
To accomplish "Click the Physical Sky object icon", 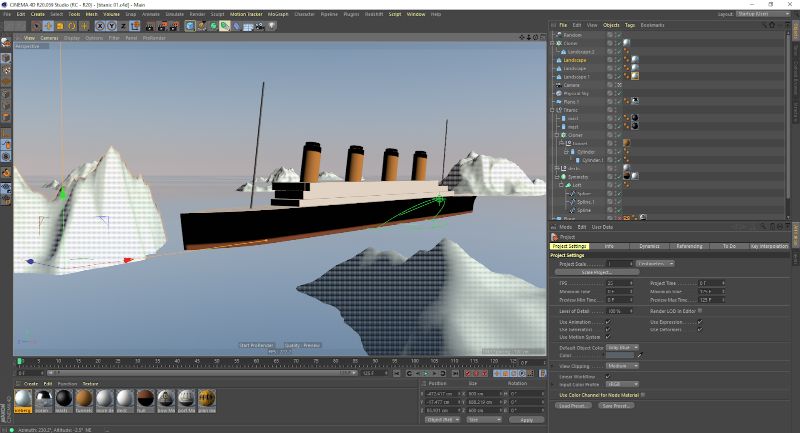I will pos(558,93).
